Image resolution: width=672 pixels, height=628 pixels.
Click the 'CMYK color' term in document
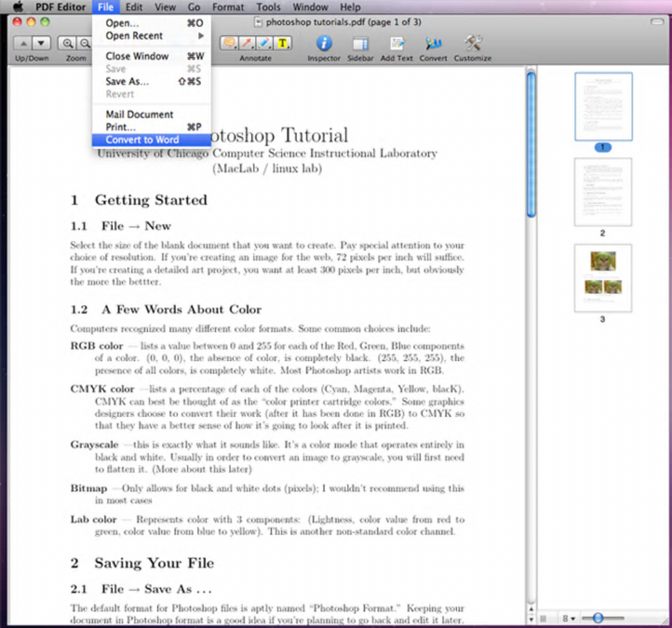(102, 389)
